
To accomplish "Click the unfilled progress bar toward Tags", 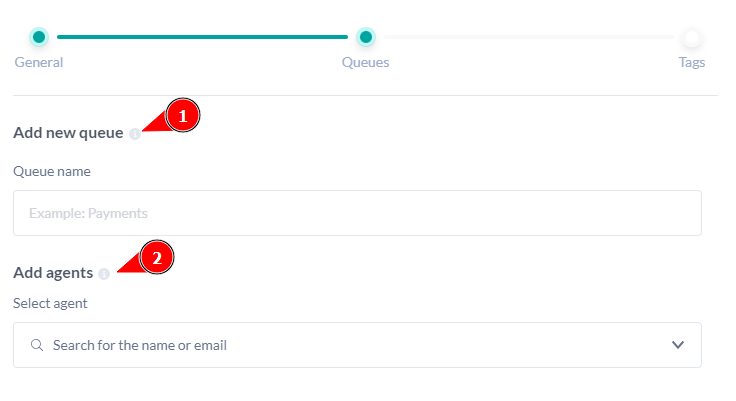I will click(x=528, y=37).
